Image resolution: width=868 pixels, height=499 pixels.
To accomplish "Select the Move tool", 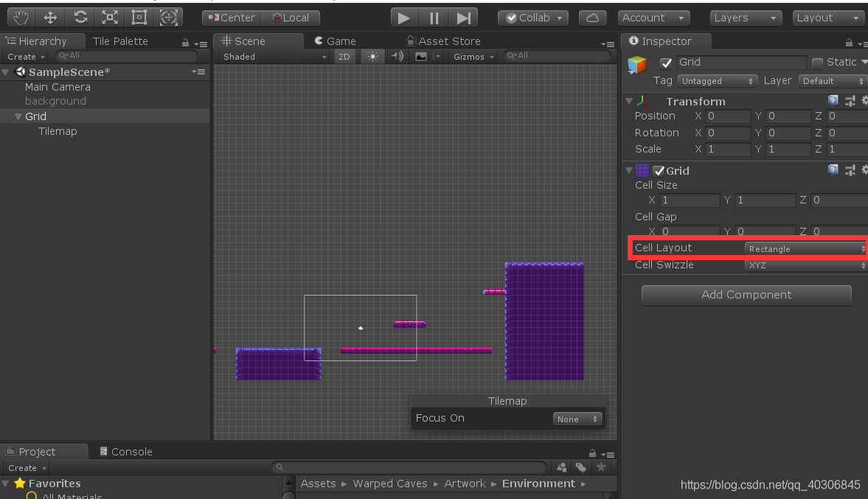I will pyautogui.click(x=50, y=18).
